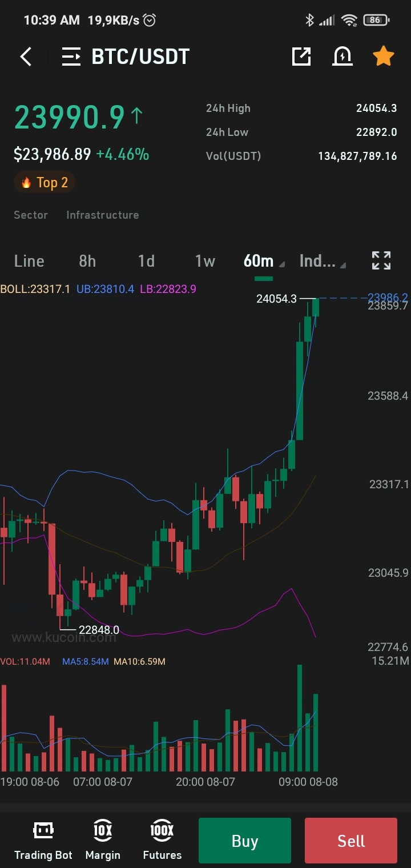Expand chart to fullscreen
411x868 pixels.
[x=381, y=260]
